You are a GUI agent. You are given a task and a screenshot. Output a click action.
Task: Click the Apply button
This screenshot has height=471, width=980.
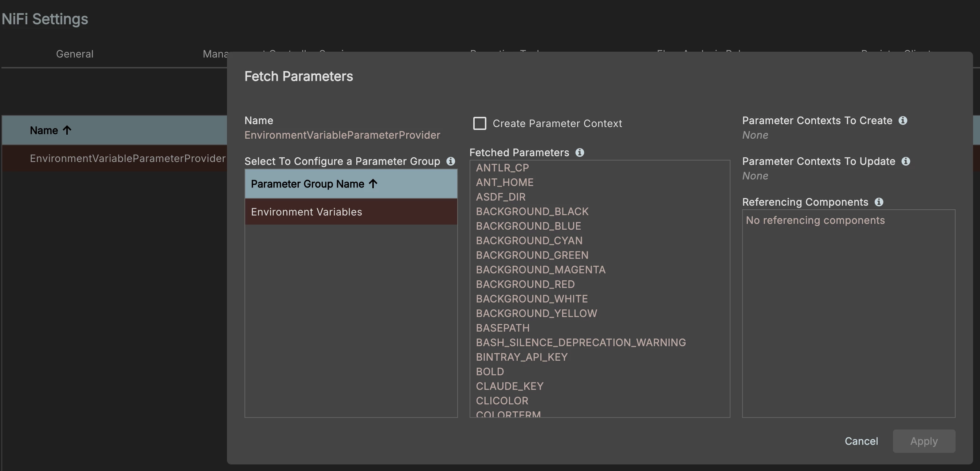click(924, 441)
